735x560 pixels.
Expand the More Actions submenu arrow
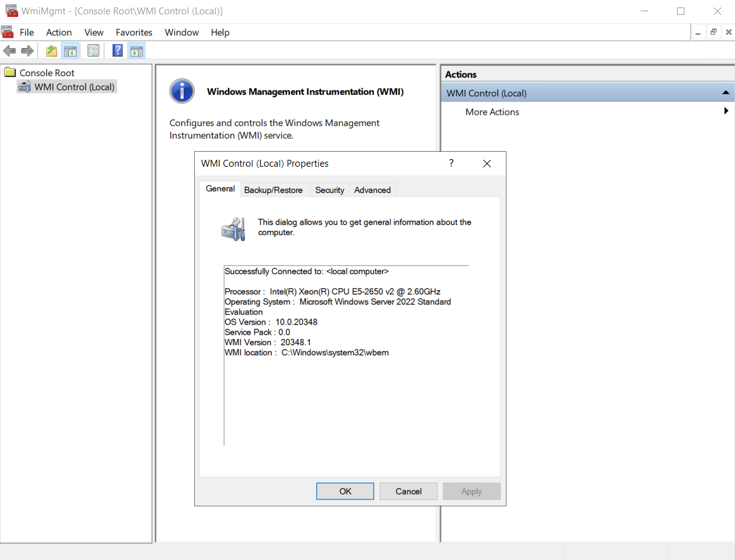tap(726, 111)
